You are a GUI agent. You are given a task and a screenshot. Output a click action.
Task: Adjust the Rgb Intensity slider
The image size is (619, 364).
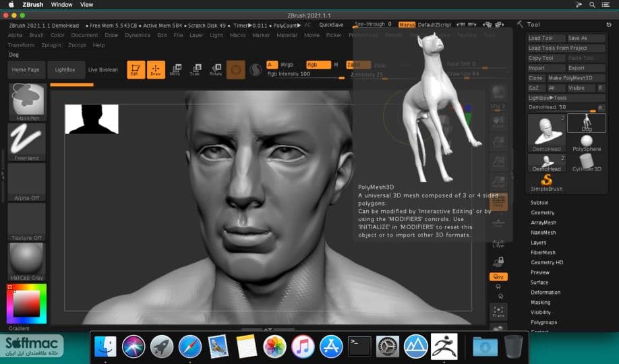[x=305, y=75]
